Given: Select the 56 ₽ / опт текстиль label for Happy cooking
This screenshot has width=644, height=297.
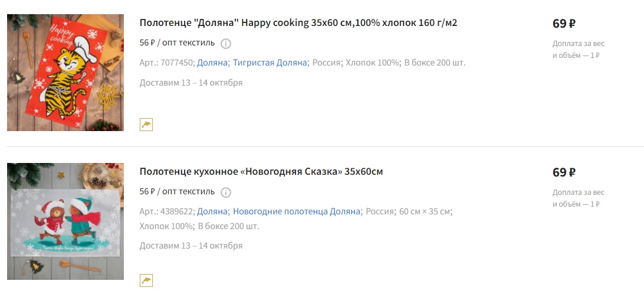Looking at the screenshot, I should (177, 43).
